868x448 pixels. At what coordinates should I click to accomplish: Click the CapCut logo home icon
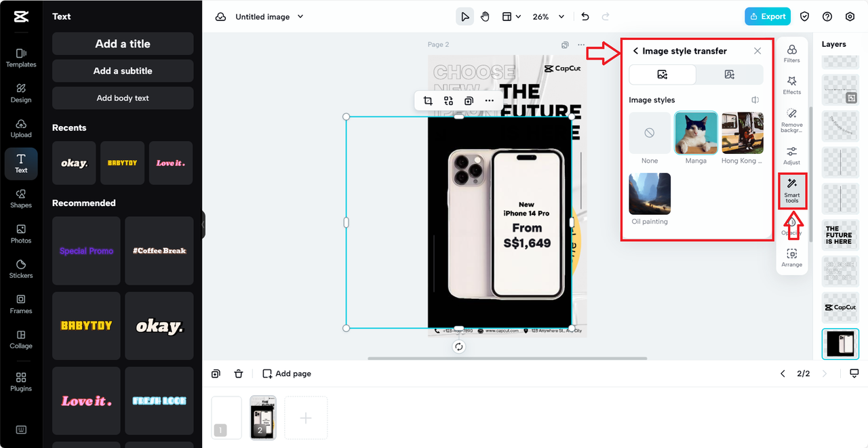[20, 17]
